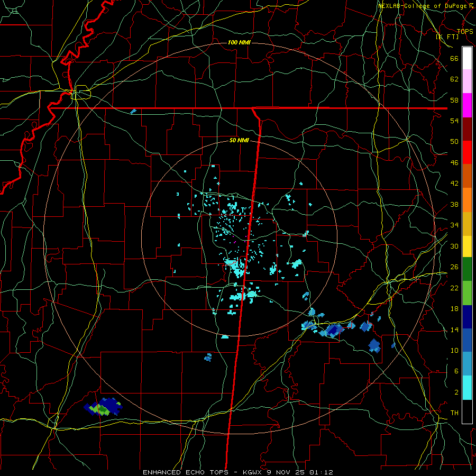Screen dimensions: 476x476
Task: Click the '30' legend value
Action: tap(454, 246)
